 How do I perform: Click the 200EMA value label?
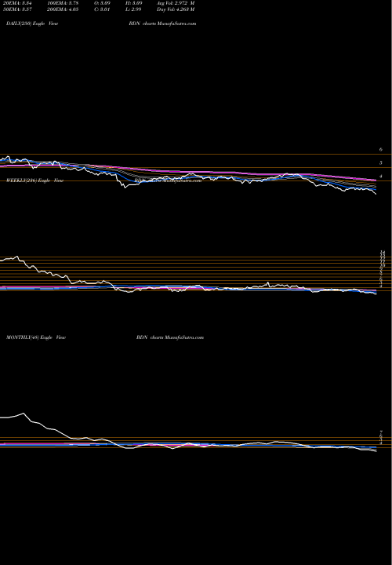click(61, 9)
